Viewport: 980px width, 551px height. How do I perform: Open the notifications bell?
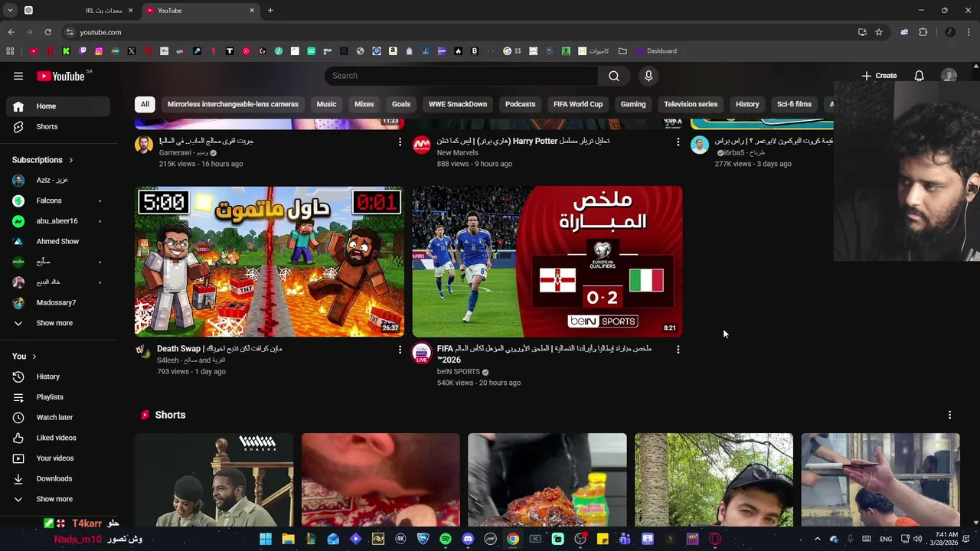pos(919,76)
